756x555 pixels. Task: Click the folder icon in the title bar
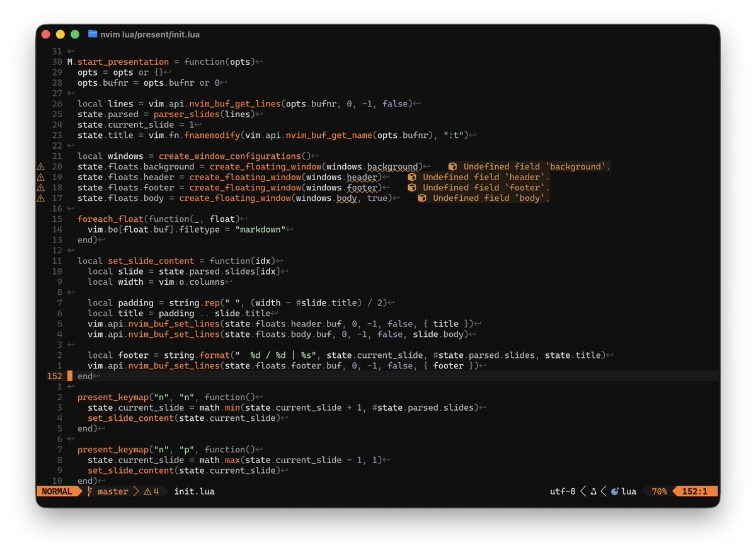(93, 34)
